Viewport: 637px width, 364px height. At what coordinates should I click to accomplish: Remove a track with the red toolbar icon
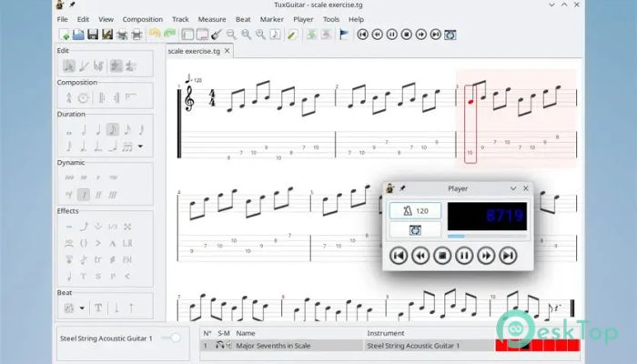coord(326,35)
